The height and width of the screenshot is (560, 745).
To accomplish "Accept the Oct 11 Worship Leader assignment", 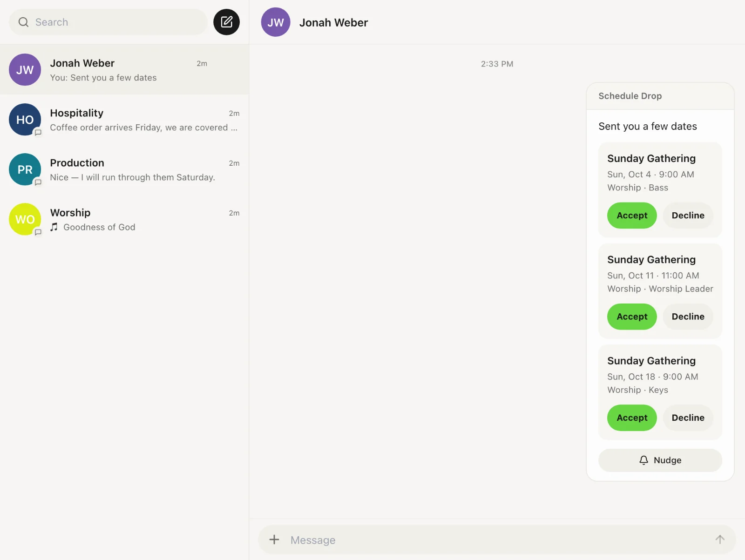I will 632,317.
